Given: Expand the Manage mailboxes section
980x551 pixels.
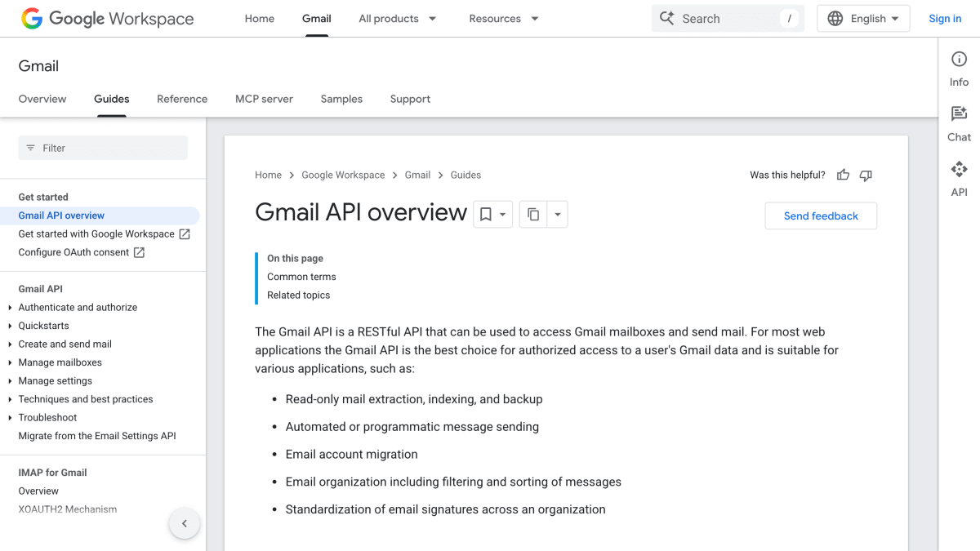Looking at the screenshot, I should click(10, 362).
